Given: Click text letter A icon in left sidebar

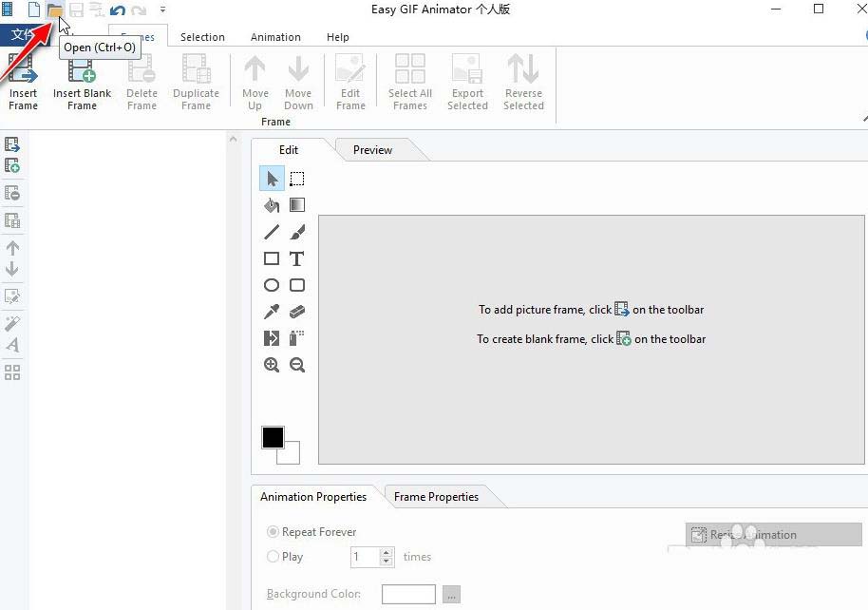Looking at the screenshot, I should (12, 345).
